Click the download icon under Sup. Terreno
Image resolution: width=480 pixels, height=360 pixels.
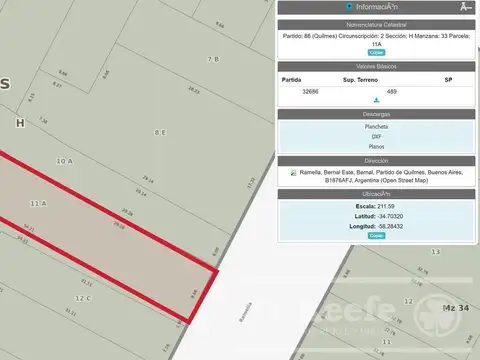[376, 100]
